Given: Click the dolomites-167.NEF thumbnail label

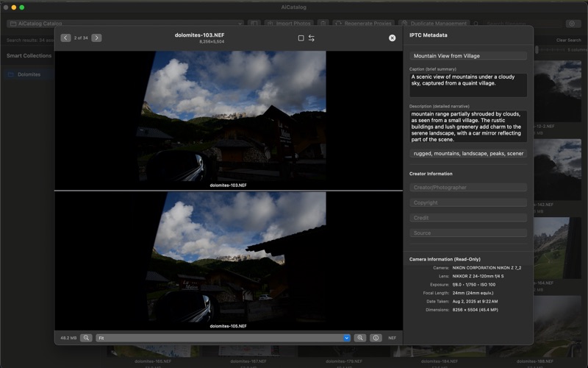Looking at the screenshot, I should 248,361.
